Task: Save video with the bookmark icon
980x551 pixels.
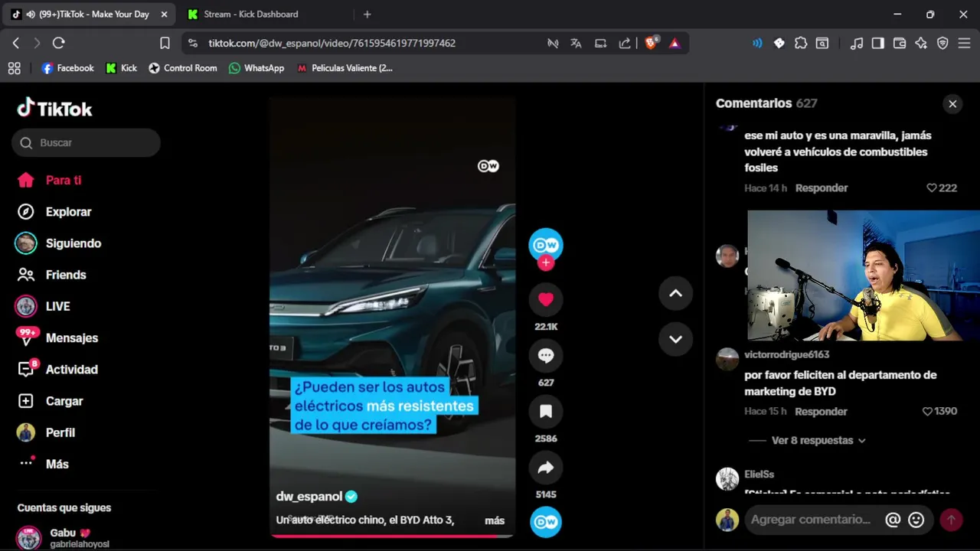Action: (x=546, y=412)
